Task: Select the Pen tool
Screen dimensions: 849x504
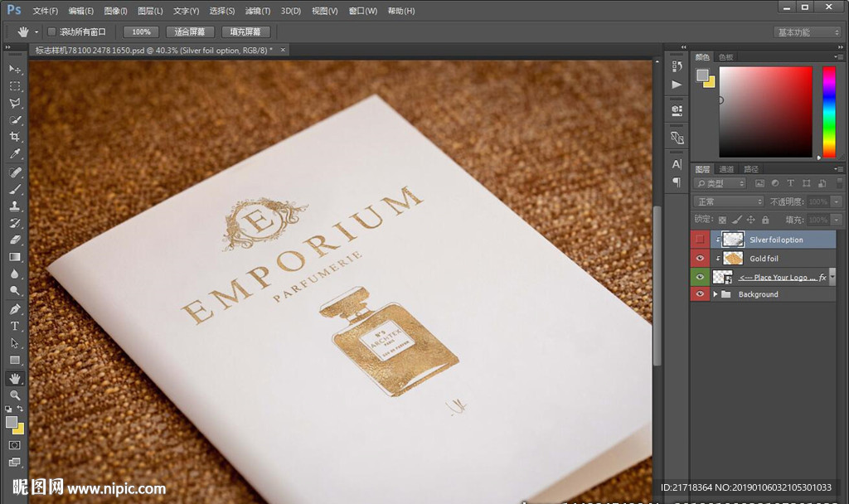Action: (15, 309)
